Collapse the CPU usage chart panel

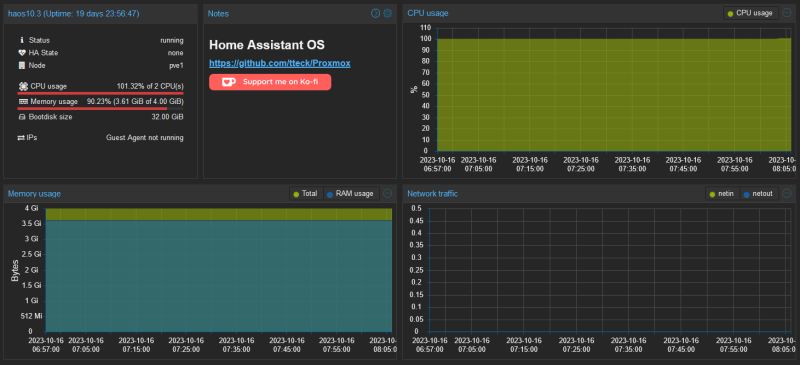click(x=787, y=13)
